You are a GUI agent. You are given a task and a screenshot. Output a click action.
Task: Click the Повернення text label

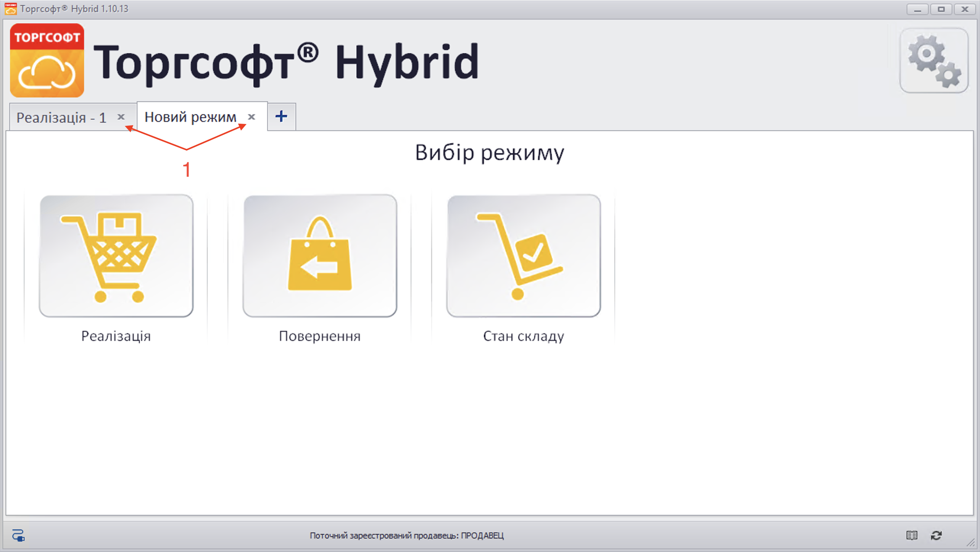point(320,336)
